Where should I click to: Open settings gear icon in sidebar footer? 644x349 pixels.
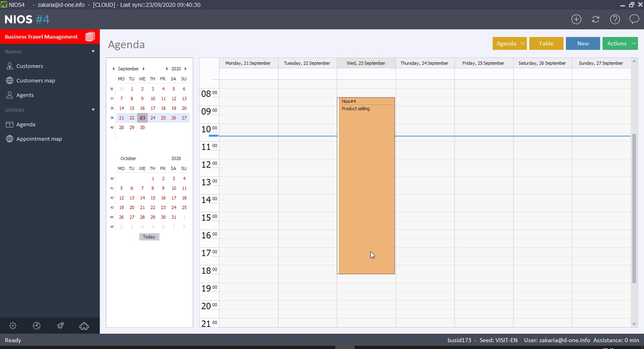[x=13, y=326]
